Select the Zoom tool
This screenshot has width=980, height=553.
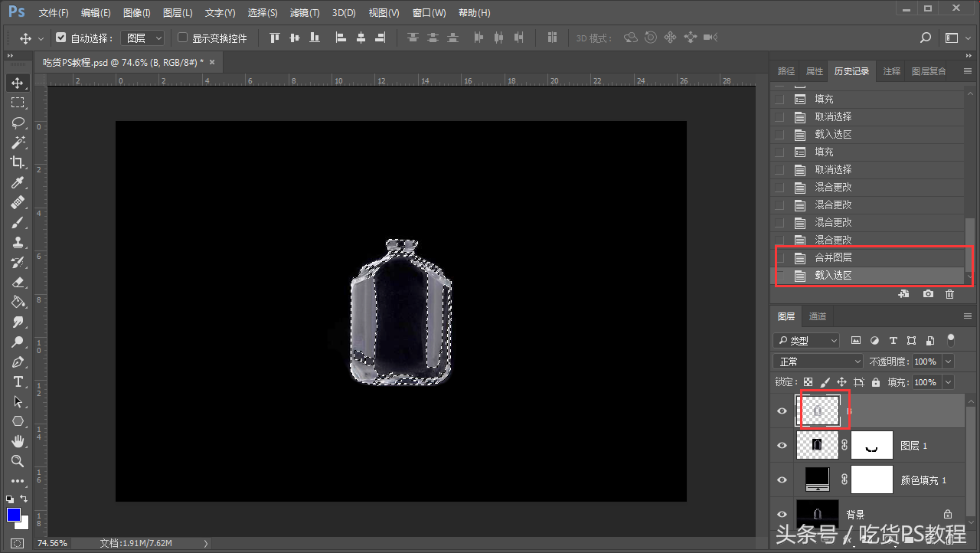coord(18,461)
